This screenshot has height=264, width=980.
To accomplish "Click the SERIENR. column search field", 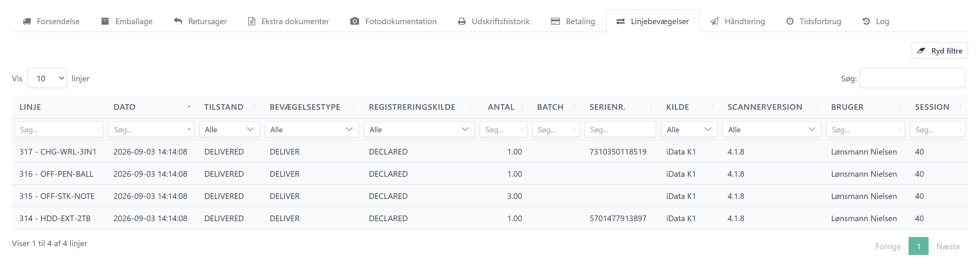I will [x=620, y=129].
